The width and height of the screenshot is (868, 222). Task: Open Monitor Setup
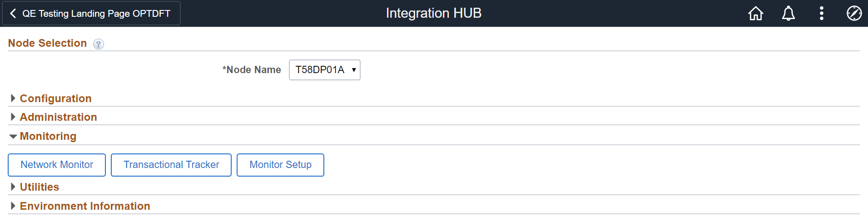280,165
